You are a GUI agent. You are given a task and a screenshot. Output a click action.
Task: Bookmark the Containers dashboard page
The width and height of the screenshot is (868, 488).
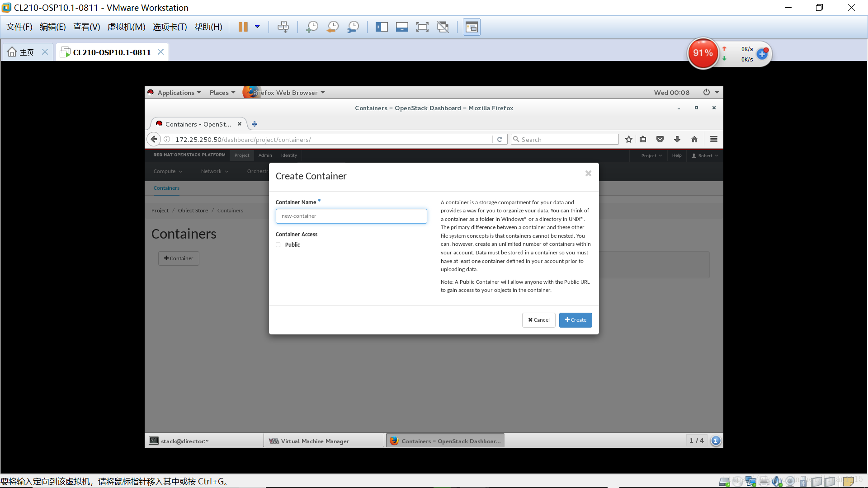pos(628,139)
